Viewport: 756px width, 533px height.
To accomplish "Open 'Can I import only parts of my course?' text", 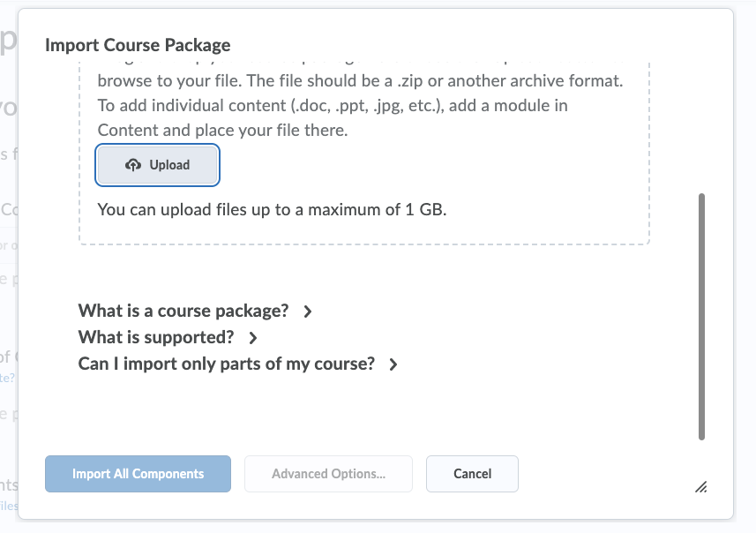I will 227,364.
